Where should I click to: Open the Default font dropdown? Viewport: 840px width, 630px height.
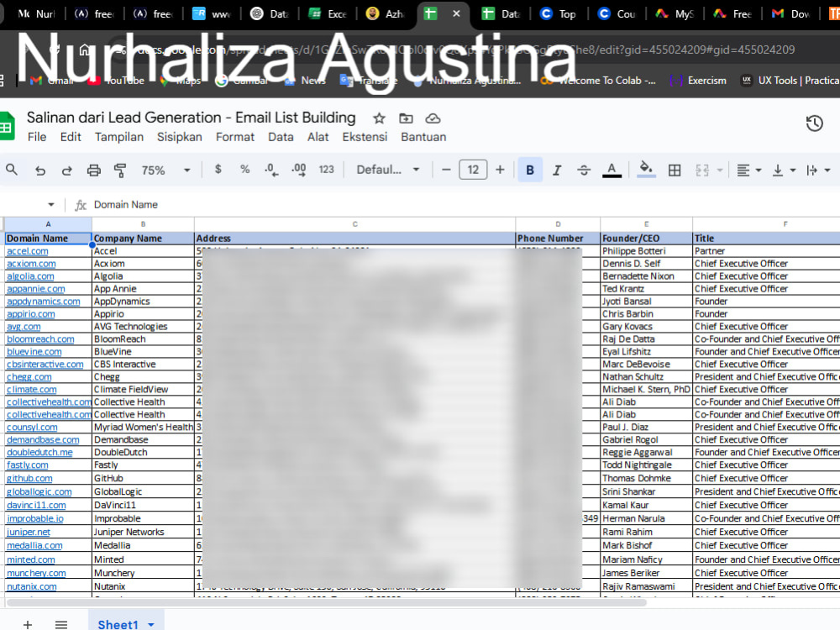pyautogui.click(x=388, y=170)
